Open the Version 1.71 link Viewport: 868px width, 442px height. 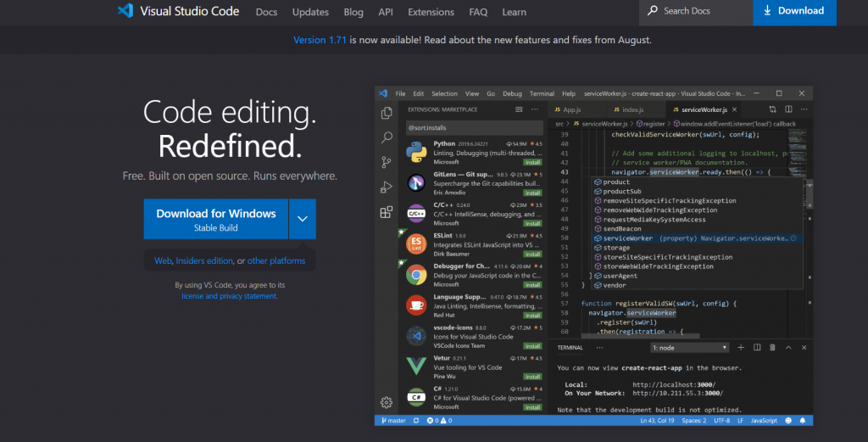(320, 40)
